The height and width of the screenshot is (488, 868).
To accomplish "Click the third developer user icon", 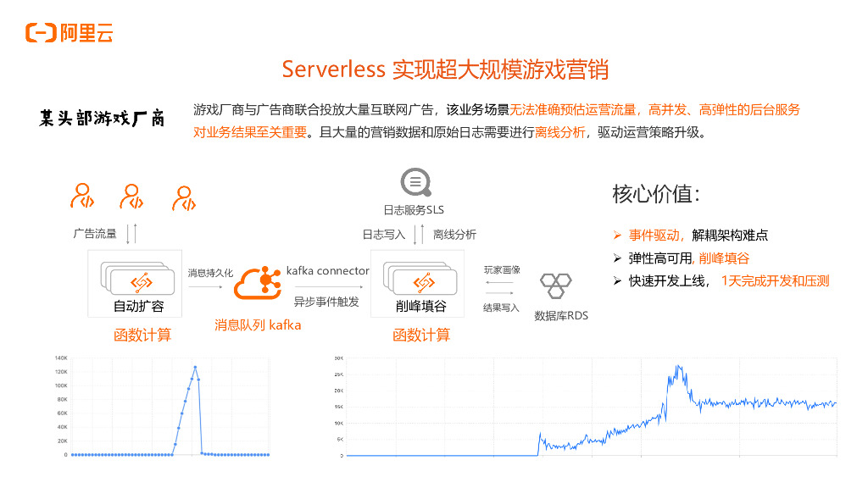I will (x=184, y=198).
